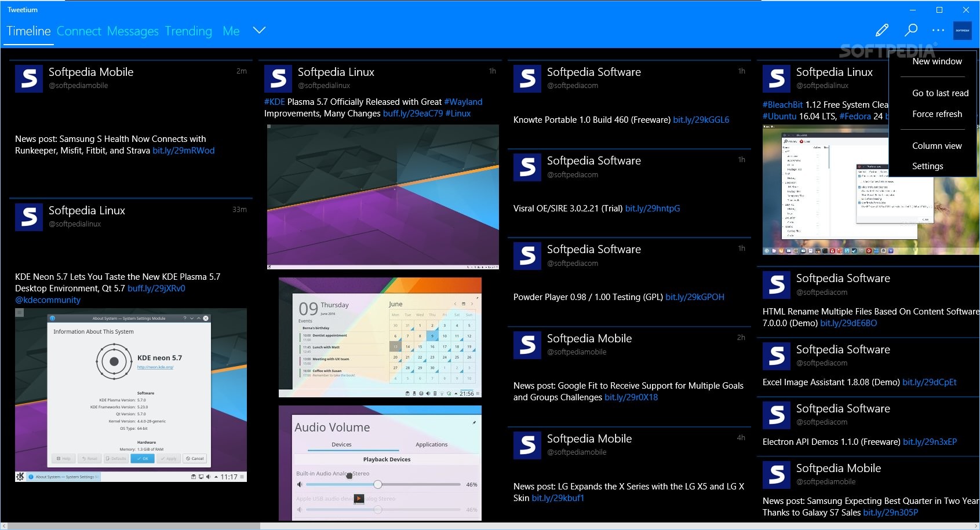This screenshot has height=530, width=980.
Task: Open Settings from the dropdown menu
Action: click(927, 166)
